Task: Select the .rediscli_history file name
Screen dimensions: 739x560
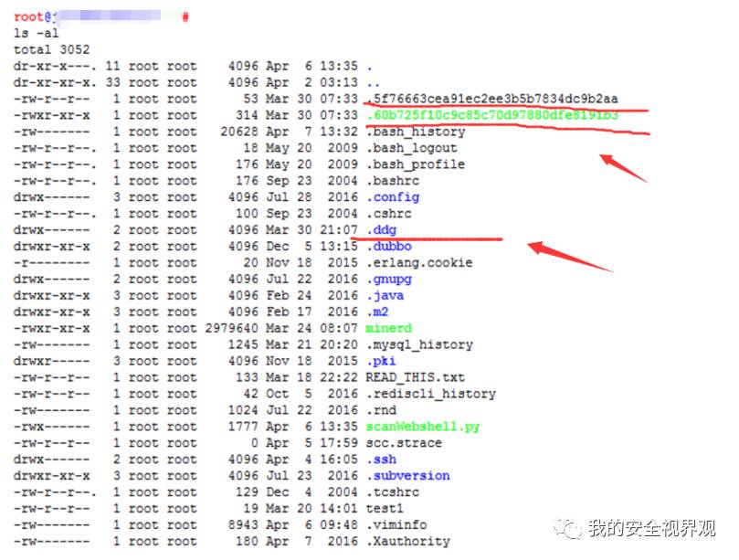Action: pyautogui.click(x=431, y=394)
